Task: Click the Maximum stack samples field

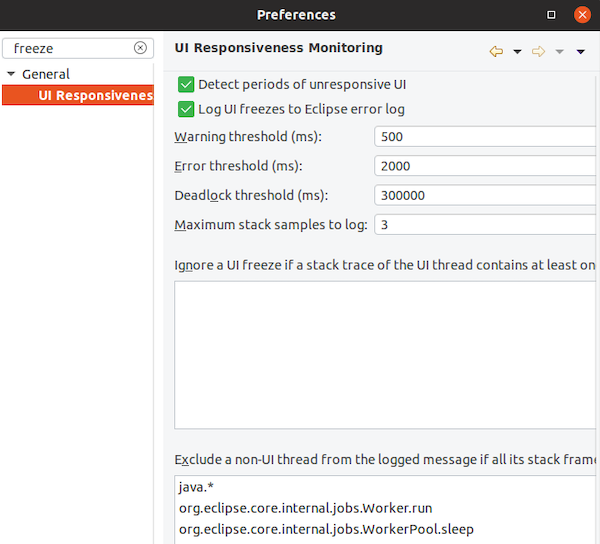Action: [486, 225]
